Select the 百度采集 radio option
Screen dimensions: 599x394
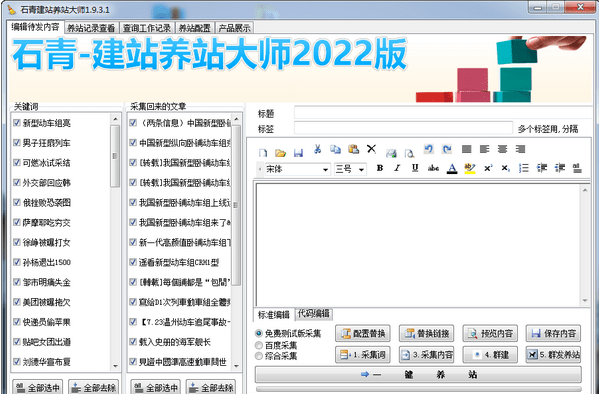259,345
